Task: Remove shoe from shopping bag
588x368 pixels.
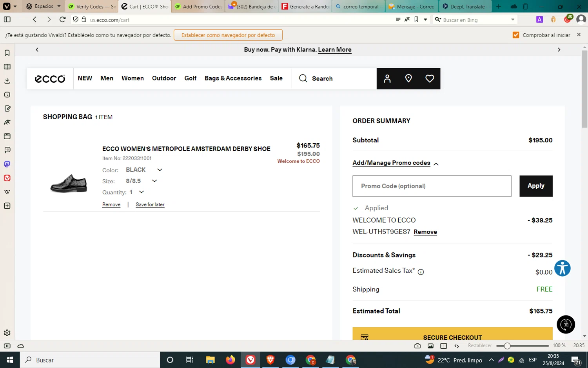Action: pos(111,204)
